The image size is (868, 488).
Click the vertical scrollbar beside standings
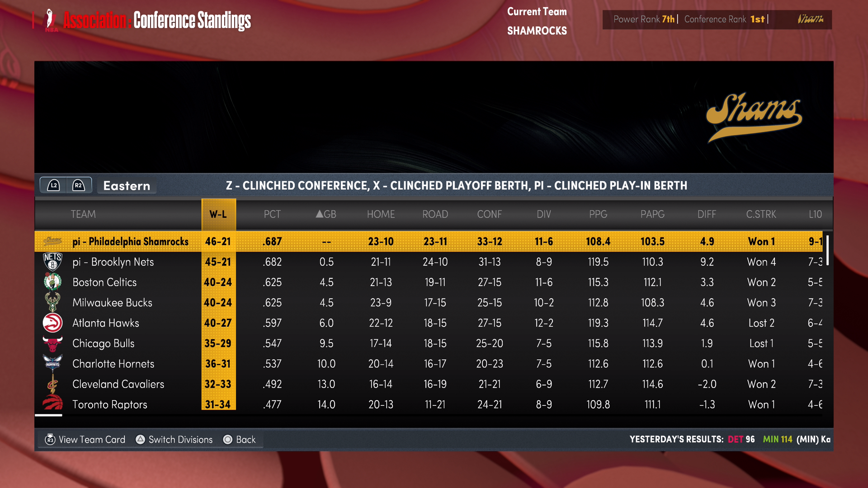coord(827,250)
